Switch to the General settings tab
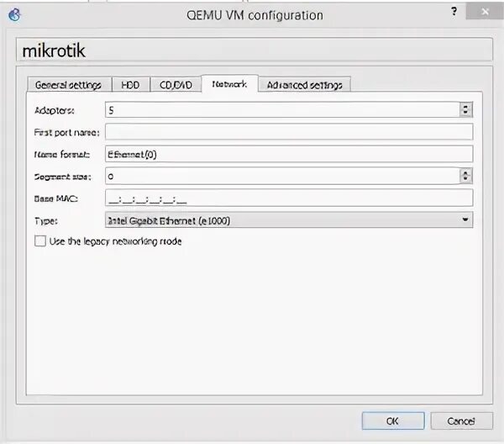The height and width of the screenshot is (444, 504). [69, 85]
